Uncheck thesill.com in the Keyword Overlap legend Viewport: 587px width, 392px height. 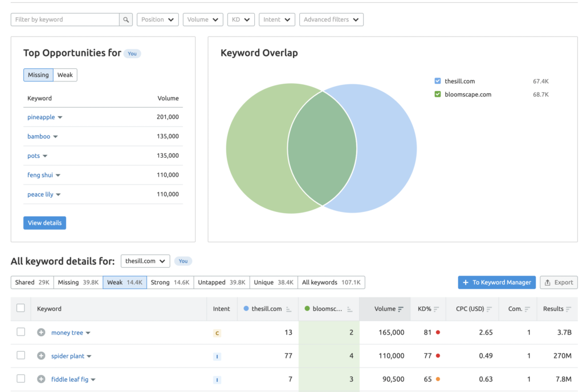(x=437, y=81)
